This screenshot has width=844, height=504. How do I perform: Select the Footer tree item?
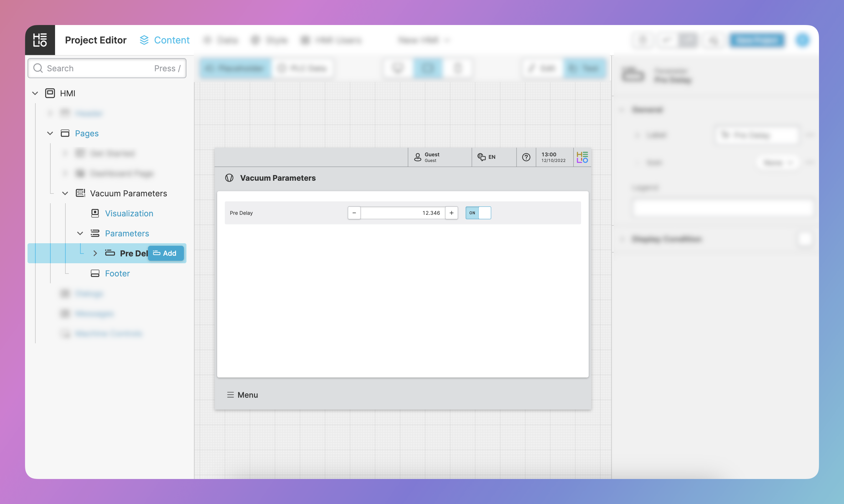117,273
